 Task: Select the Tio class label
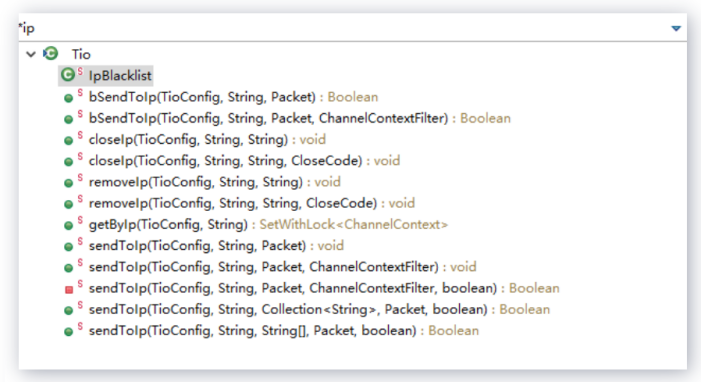(x=81, y=54)
